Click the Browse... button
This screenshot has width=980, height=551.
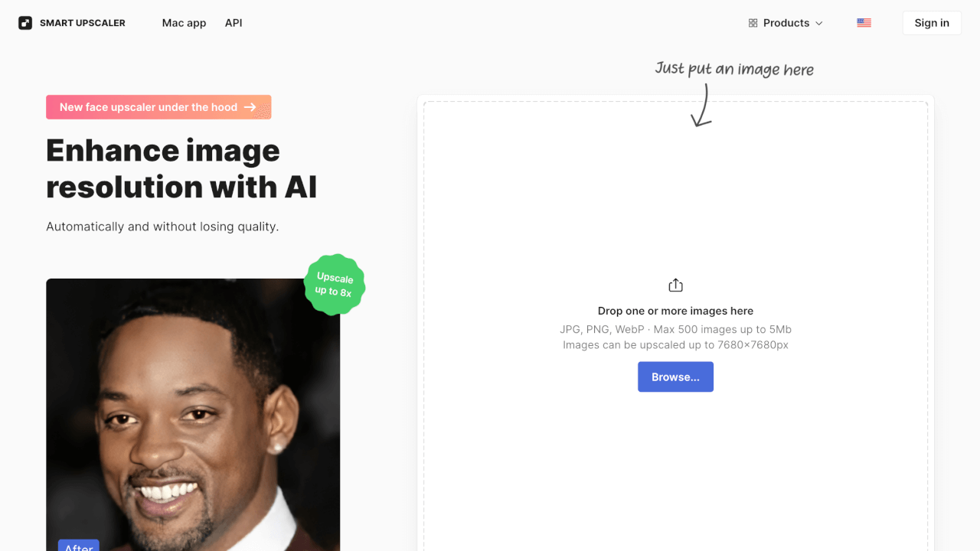[x=675, y=377]
